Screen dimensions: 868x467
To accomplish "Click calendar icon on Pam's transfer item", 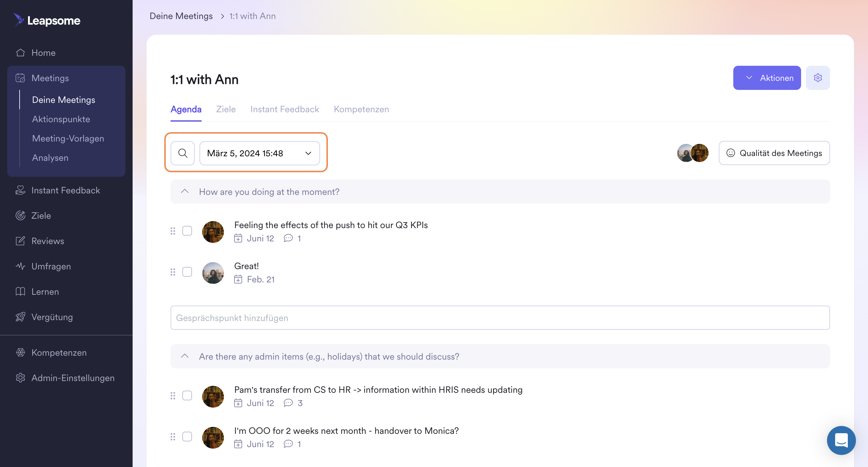I will pyautogui.click(x=238, y=403).
